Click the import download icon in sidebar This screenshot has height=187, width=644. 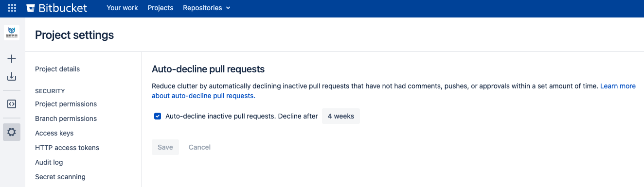[12, 77]
